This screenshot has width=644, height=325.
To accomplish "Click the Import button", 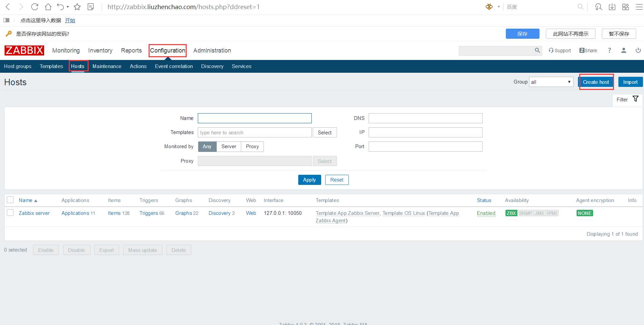I will click(x=631, y=82).
